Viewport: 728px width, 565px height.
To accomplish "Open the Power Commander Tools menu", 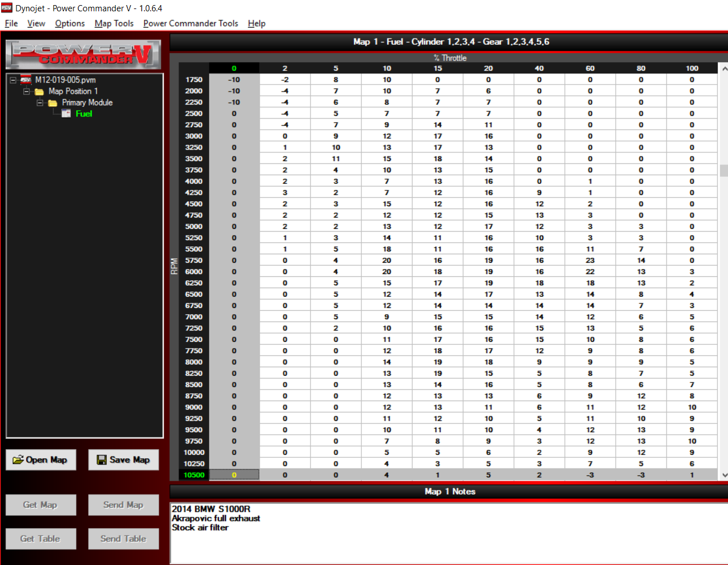I will (190, 23).
